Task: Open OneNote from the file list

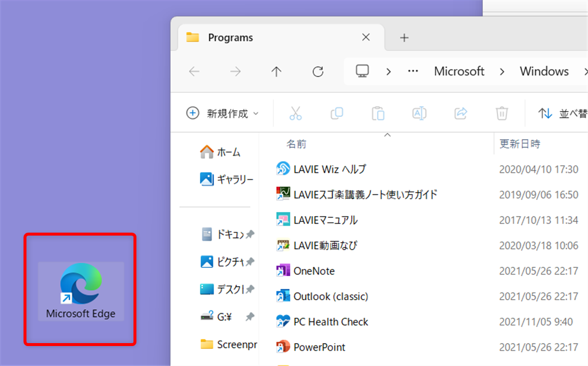Action: 314,270
